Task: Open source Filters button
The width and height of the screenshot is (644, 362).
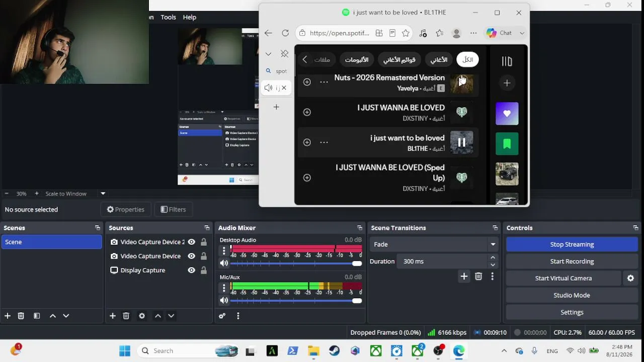Action: [x=173, y=210]
